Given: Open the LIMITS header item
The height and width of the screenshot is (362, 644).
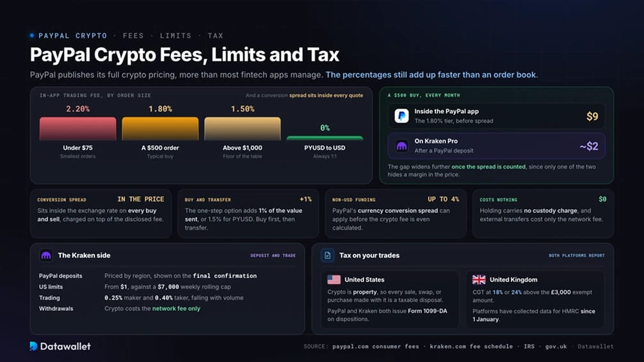Looking at the screenshot, I should click(176, 36).
